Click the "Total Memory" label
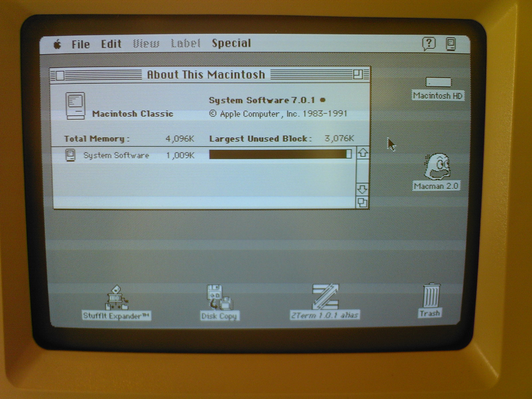This screenshot has height=399, width=532. (x=97, y=139)
